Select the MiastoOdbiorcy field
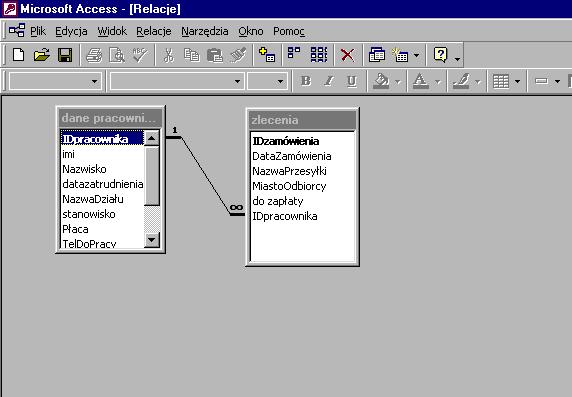 pos(302,186)
